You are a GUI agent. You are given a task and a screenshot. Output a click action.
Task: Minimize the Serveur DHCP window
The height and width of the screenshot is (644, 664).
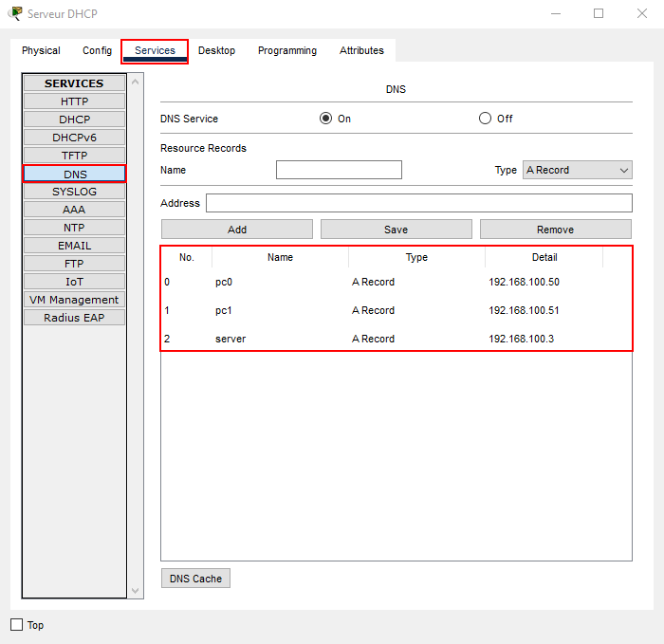pos(556,13)
